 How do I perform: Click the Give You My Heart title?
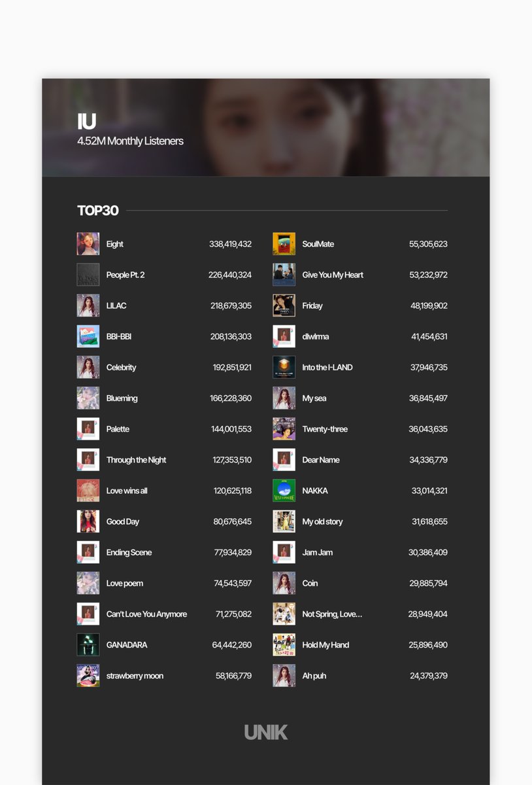[x=333, y=275]
